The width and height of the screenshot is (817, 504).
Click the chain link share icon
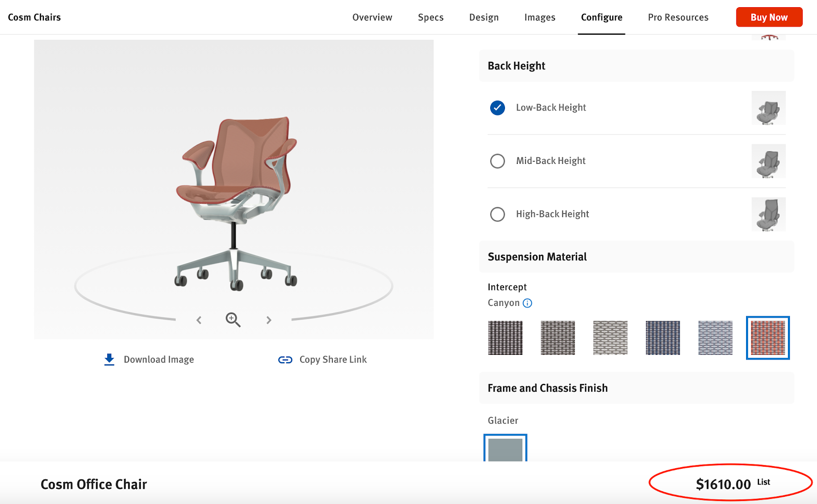point(285,360)
